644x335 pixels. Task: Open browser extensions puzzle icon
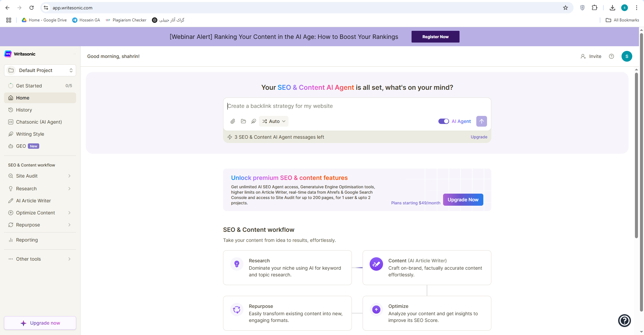pos(595,8)
